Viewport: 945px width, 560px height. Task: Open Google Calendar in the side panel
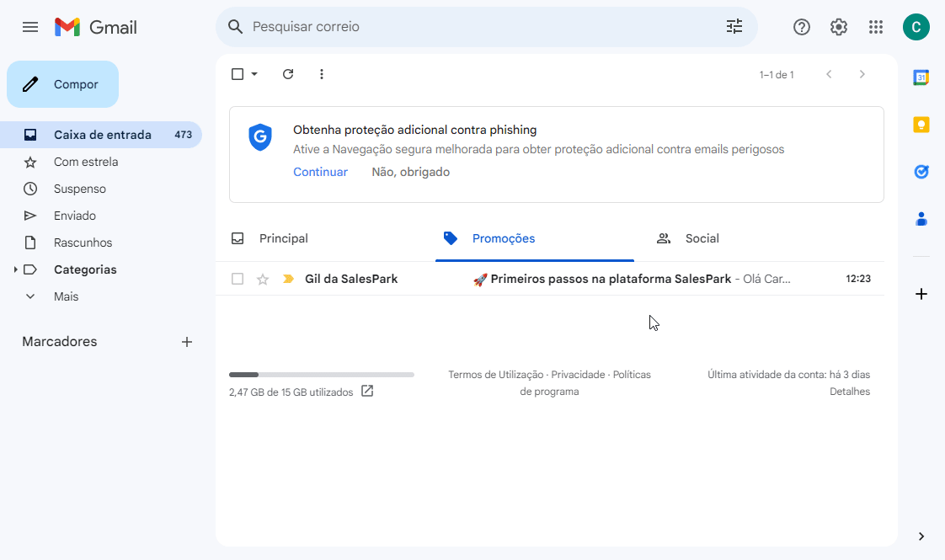pyautogui.click(x=921, y=77)
